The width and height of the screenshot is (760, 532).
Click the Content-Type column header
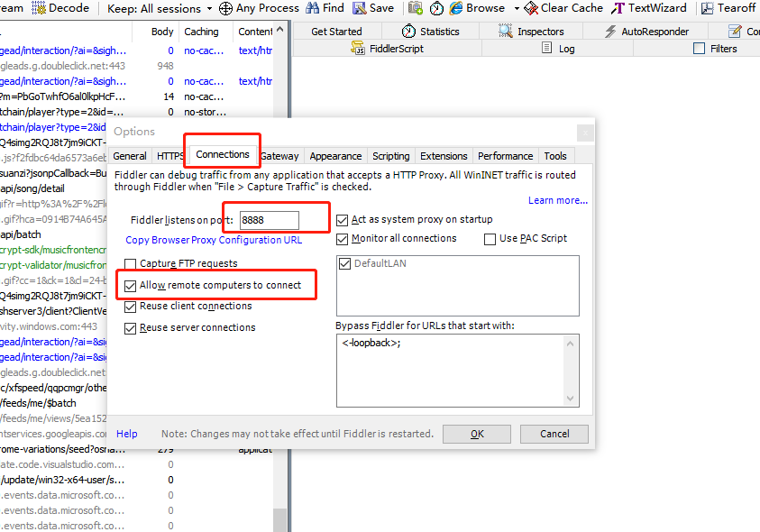tap(255, 32)
